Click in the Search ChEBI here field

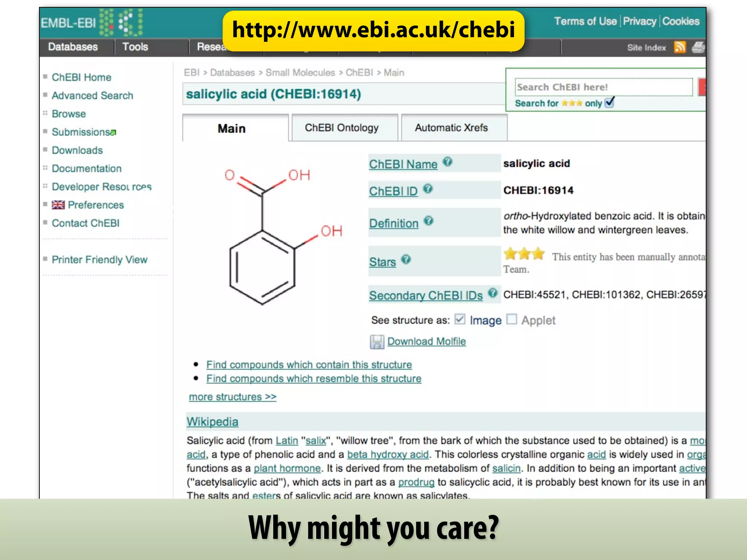coord(604,87)
